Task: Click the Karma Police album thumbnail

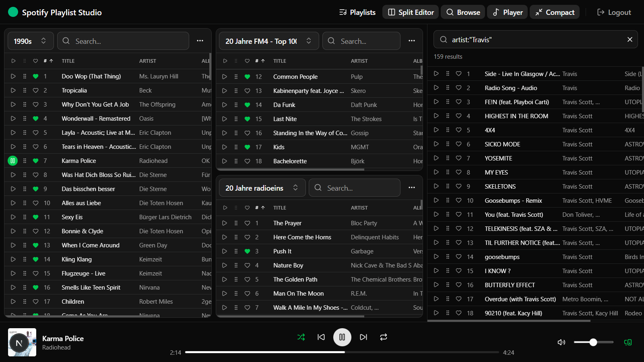Action: (22, 342)
